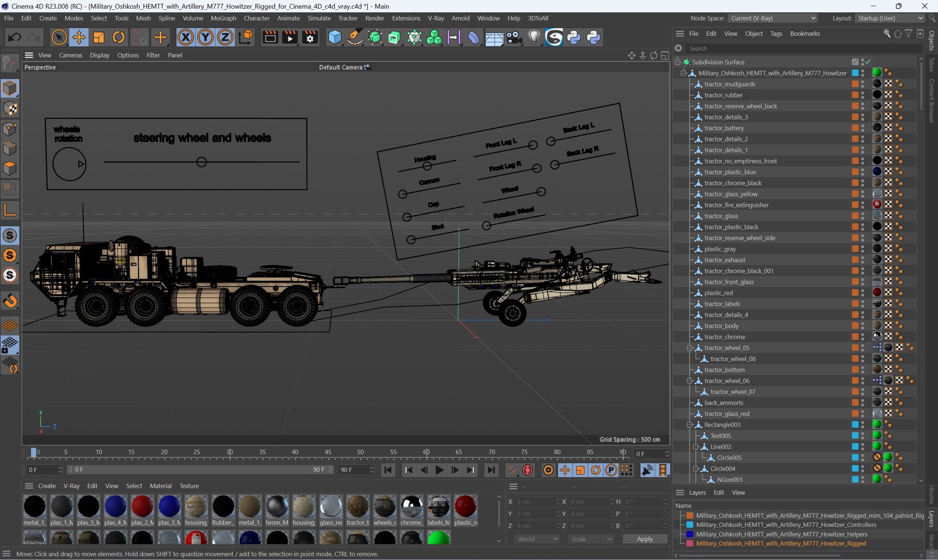
Task: Open the Spline Pen tool
Action: 355,37
